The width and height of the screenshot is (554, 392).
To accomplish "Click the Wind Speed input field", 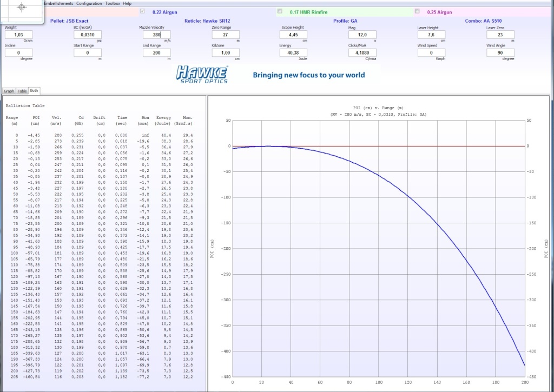I will coord(431,52).
